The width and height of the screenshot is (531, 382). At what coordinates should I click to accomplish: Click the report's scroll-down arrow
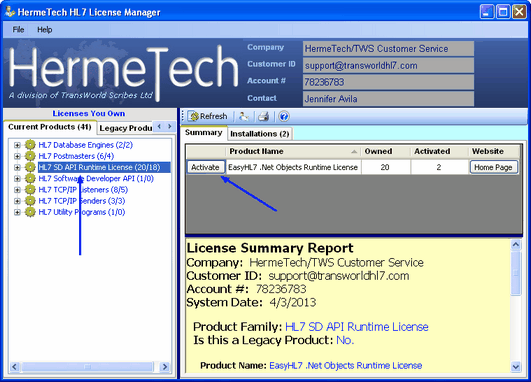click(515, 366)
